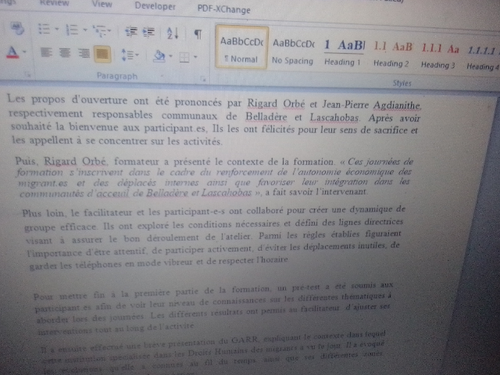Click the underlined name "Agdianithe"
This screenshot has height=375, width=500.
(x=396, y=106)
